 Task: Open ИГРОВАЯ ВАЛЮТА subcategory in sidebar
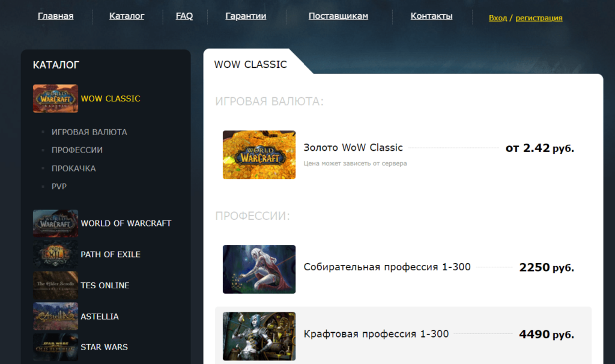tap(89, 132)
